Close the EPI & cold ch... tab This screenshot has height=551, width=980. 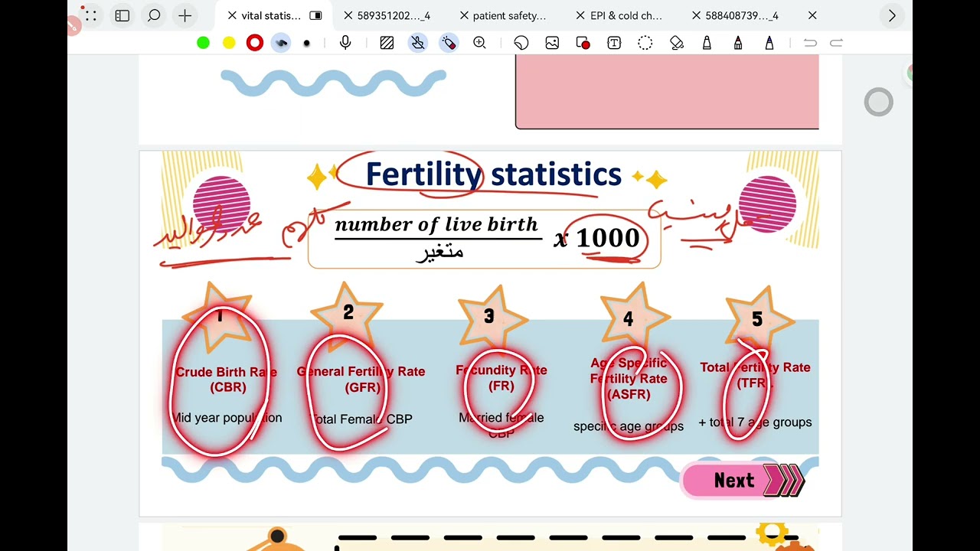tap(580, 15)
